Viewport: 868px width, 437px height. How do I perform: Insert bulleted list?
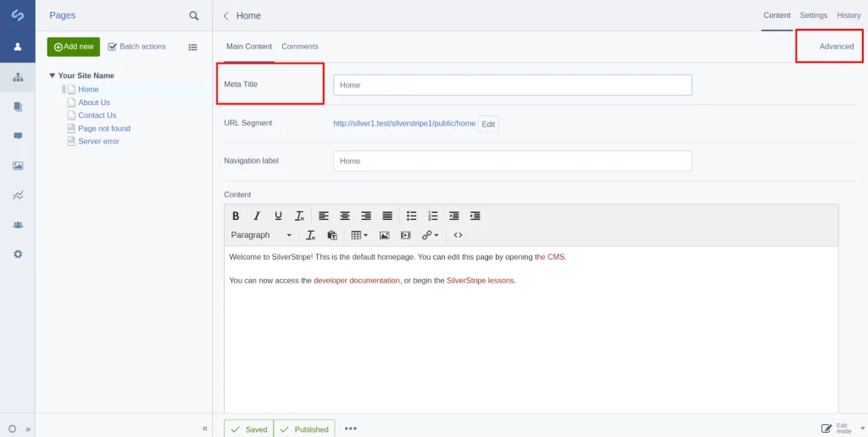tap(411, 216)
